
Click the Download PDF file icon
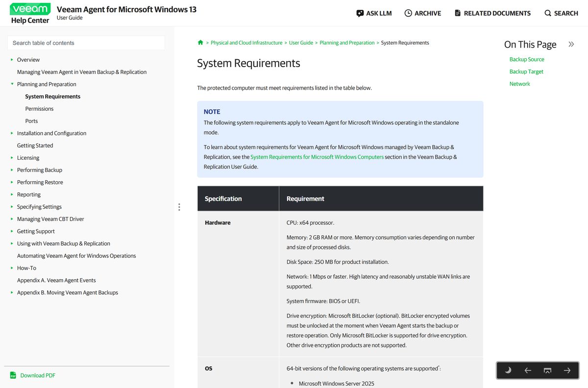(x=13, y=375)
